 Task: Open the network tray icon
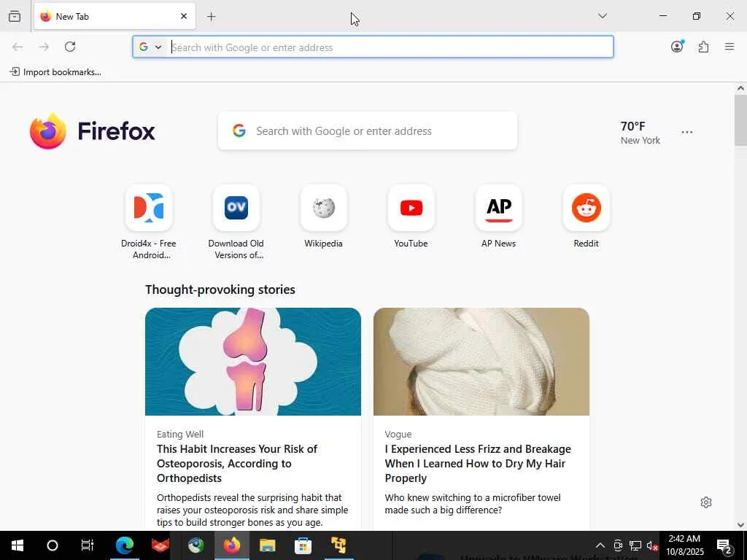(x=635, y=545)
